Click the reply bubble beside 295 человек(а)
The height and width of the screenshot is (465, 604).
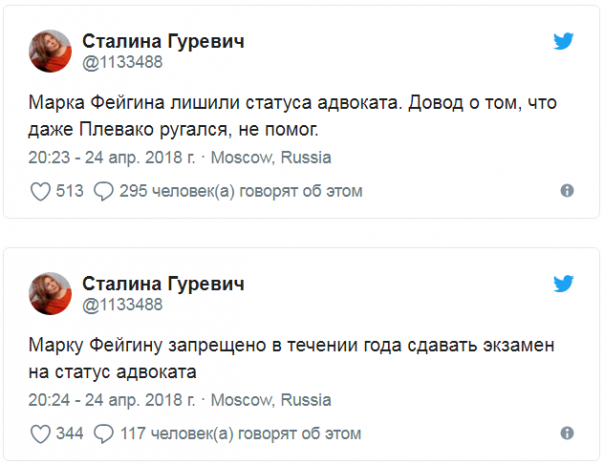point(103,191)
